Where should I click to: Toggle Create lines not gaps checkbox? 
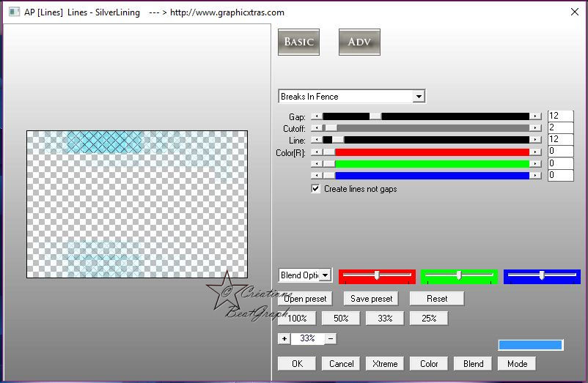point(316,189)
